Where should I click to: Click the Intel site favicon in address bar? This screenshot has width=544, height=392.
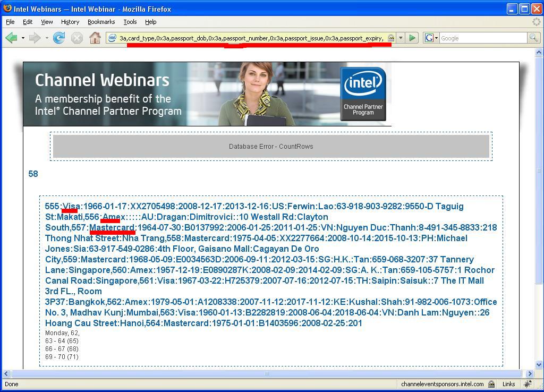click(112, 38)
